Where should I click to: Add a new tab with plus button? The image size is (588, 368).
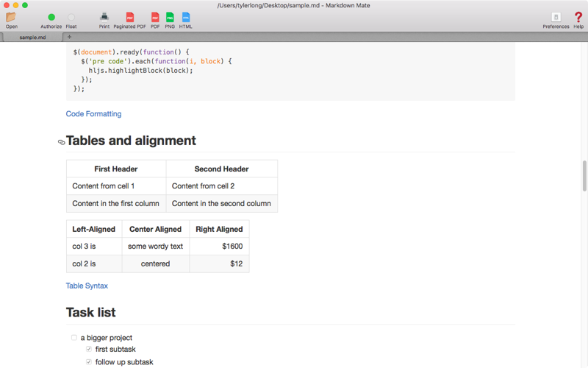[x=69, y=37]
